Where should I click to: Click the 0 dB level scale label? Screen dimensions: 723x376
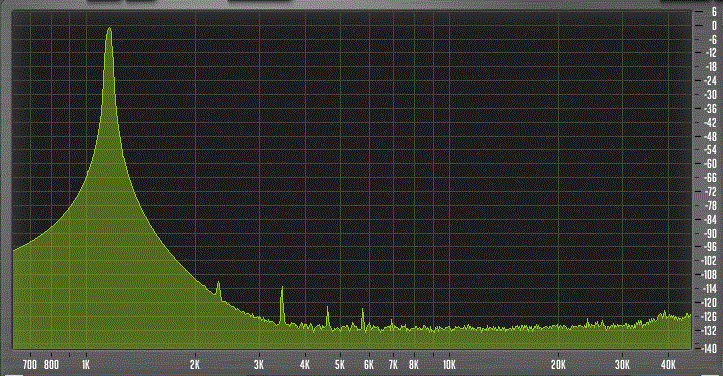714,26
